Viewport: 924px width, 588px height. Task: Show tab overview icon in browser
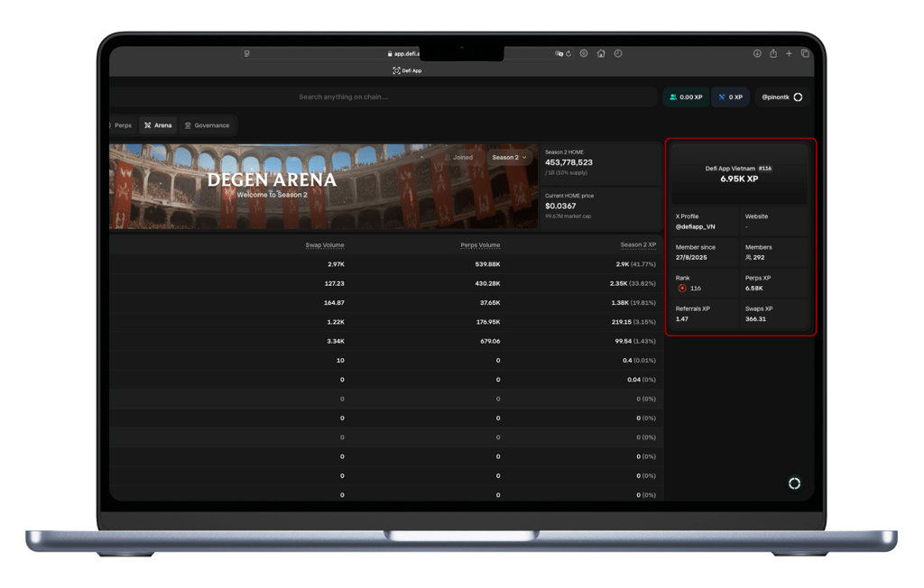point(805,53)
